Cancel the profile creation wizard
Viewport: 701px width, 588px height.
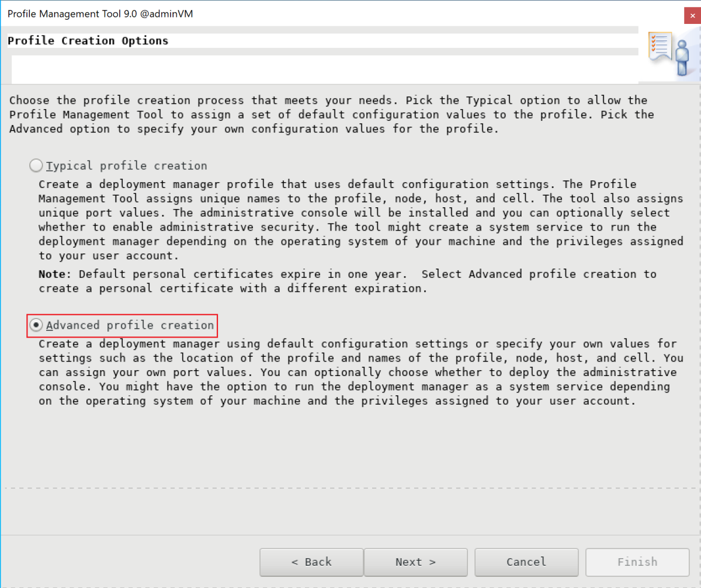(x=526, y=562)
